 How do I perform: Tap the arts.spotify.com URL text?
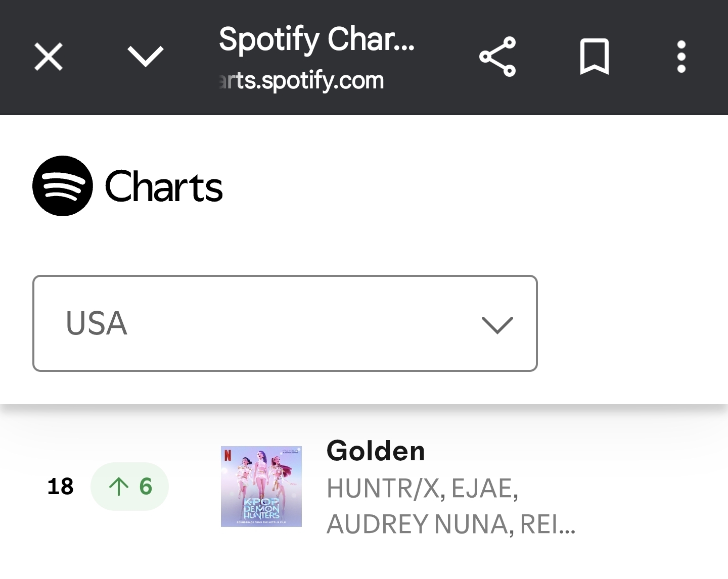[x=301, y=81]
